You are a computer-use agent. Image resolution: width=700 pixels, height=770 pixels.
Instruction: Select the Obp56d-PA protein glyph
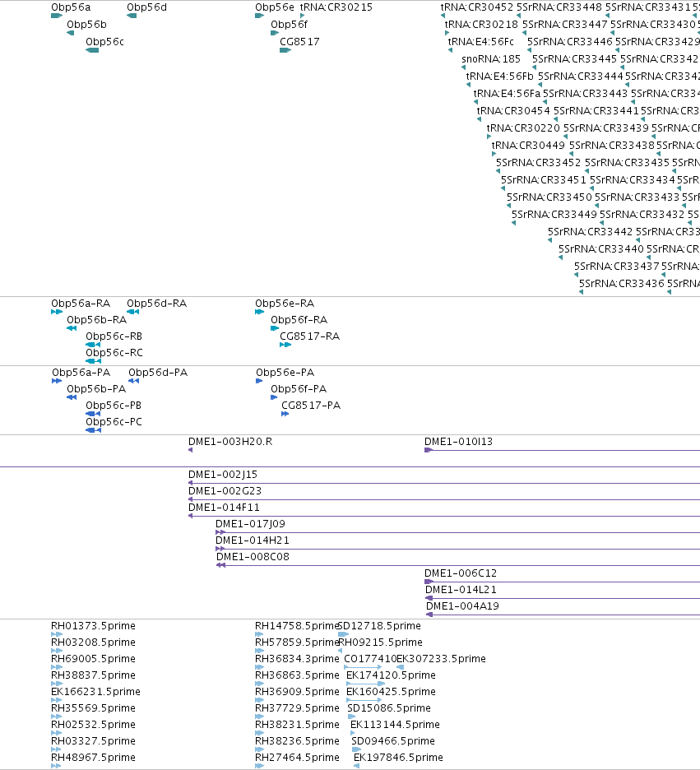point(133,381)
